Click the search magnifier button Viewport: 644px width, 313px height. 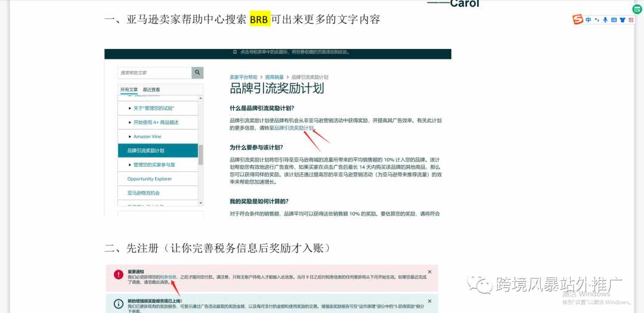pos(197,73)
